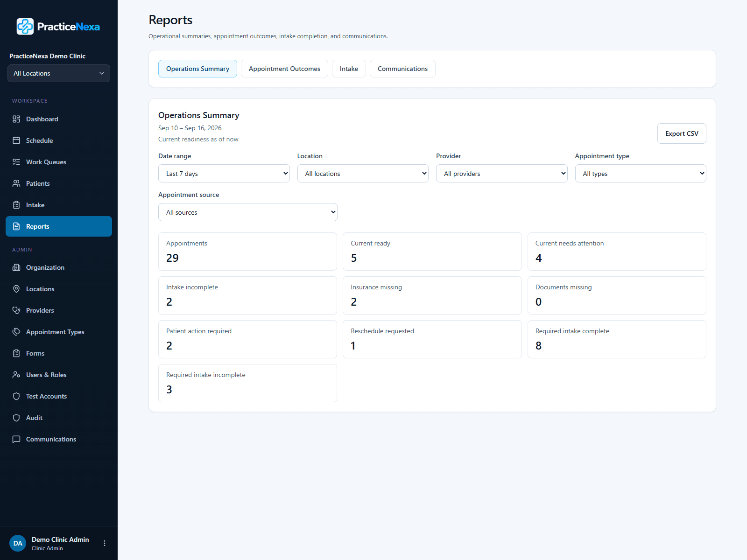Select the Operations Summary tab

coord(197,69)
